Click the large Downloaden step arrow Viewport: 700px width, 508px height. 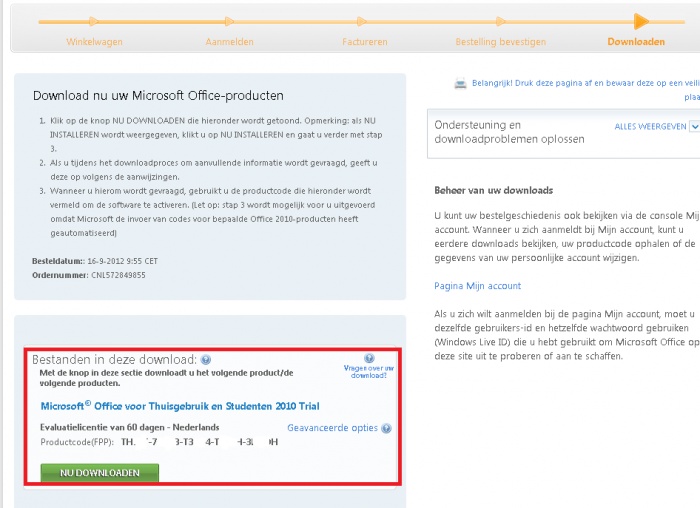tap(641, 21)
